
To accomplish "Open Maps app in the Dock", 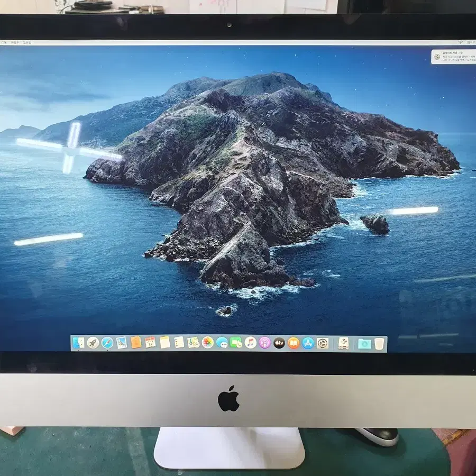I will click(x=194, y=343).
